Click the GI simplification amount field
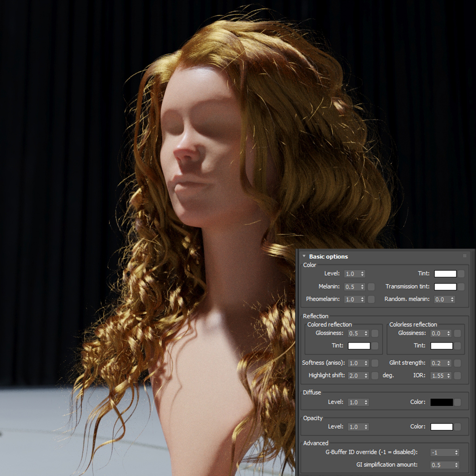 point(444,465)
